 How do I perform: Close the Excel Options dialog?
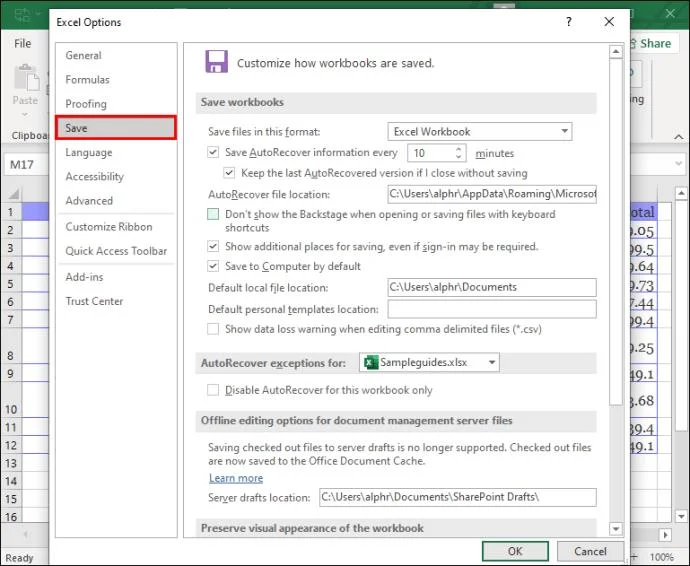click(x=609, y=22)
